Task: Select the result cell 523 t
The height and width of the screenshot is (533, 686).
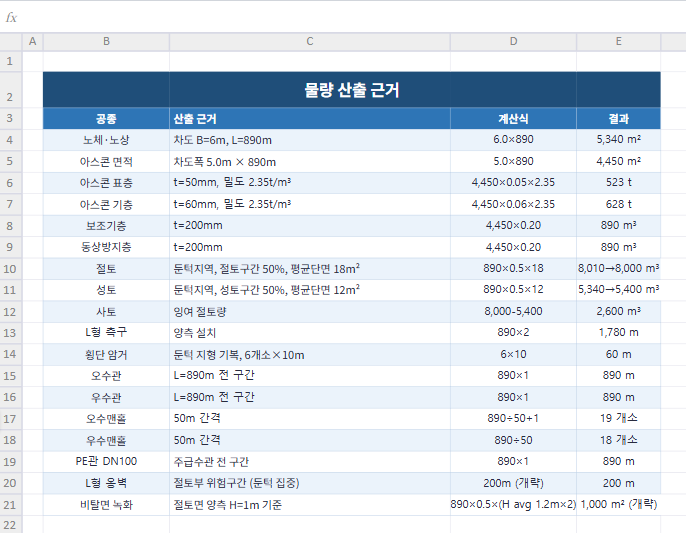Action: click(x=618, y=183)
